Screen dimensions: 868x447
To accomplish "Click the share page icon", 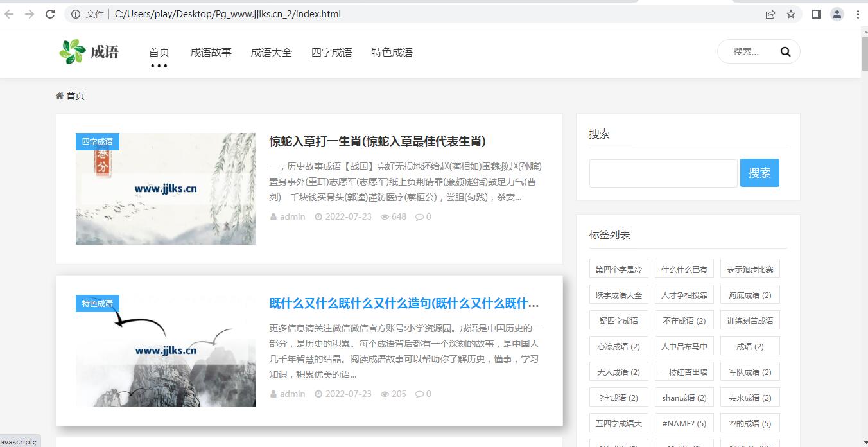I will click(x=770, y=14).
